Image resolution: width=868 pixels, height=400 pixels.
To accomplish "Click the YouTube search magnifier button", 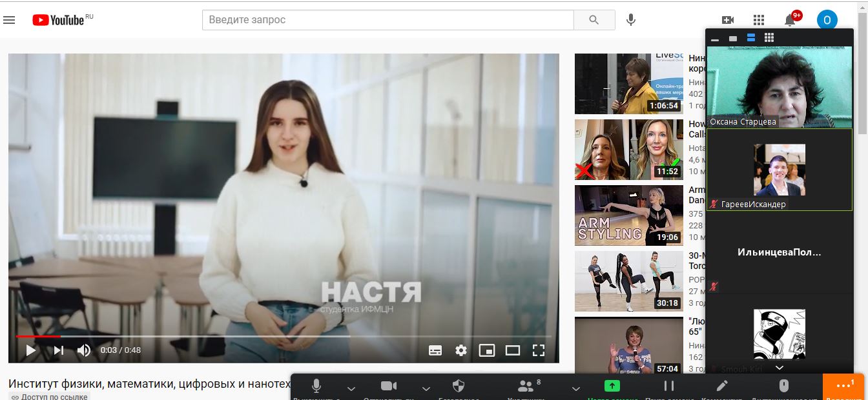I will (594, 20).
